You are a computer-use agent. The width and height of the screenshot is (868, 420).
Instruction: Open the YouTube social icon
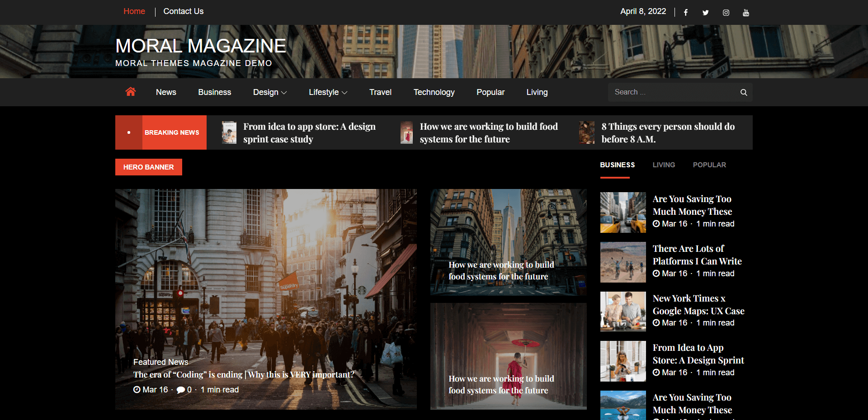(x=746, y=13)
